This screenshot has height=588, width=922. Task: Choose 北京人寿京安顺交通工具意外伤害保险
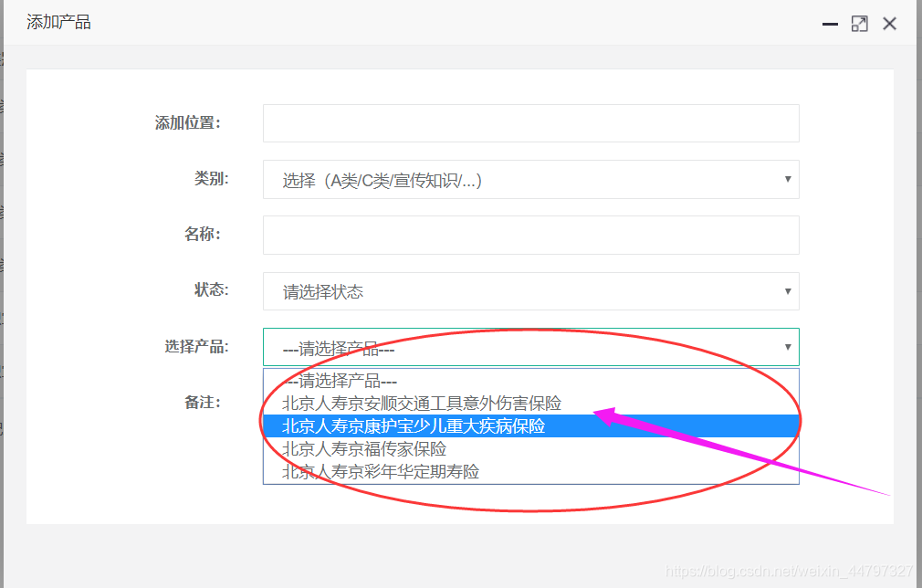531,404
